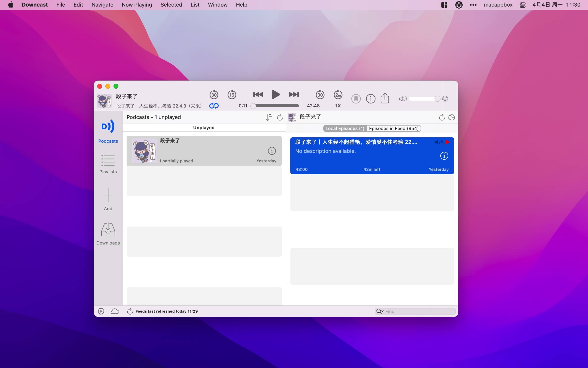The width and height of the screenshot is (588, 368).
Task: Open AirPlay output options
Action: point(445,99)
